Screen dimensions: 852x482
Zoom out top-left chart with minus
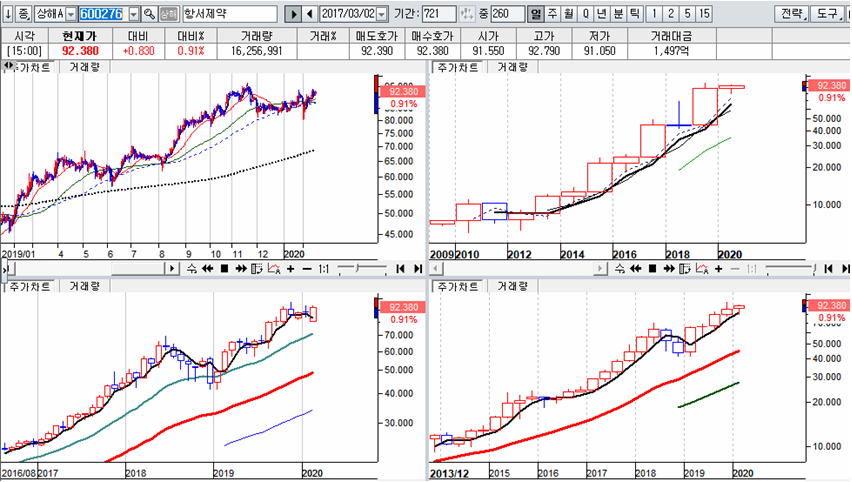307,268
